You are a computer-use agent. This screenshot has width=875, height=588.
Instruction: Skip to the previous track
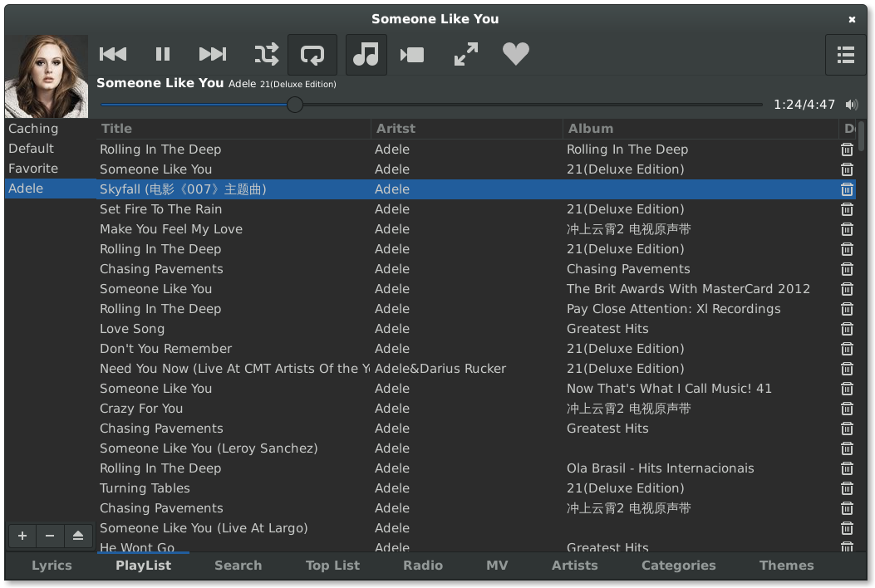pos(113,54)
